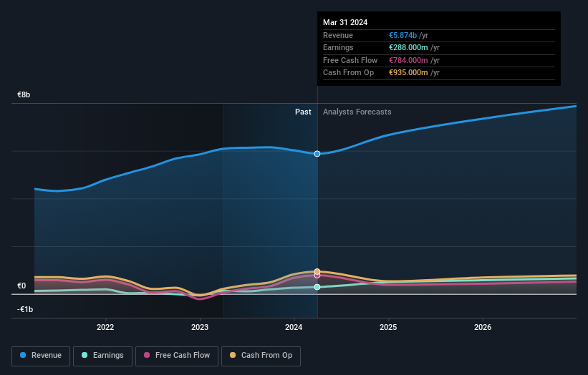588x375 pixels.
Task: Select the 2026 x-axis label
Action: click(x=483, y=327)
